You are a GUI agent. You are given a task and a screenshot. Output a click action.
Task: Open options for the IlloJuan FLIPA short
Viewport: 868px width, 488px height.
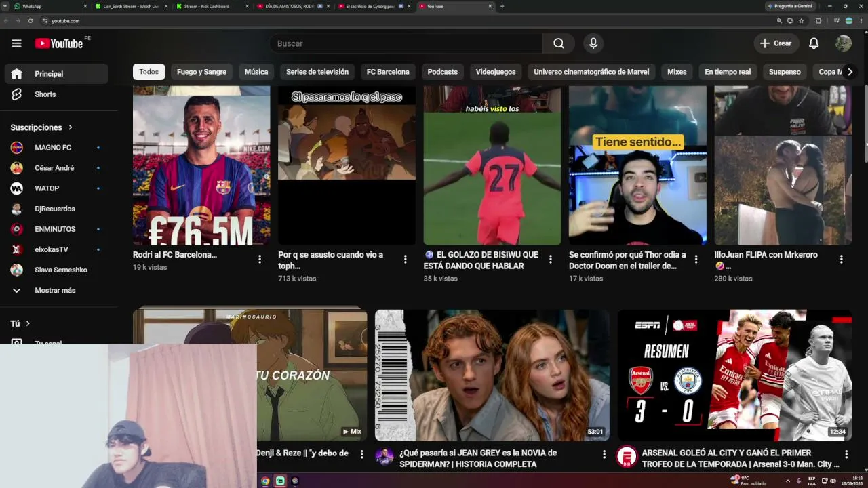point(841,259)
